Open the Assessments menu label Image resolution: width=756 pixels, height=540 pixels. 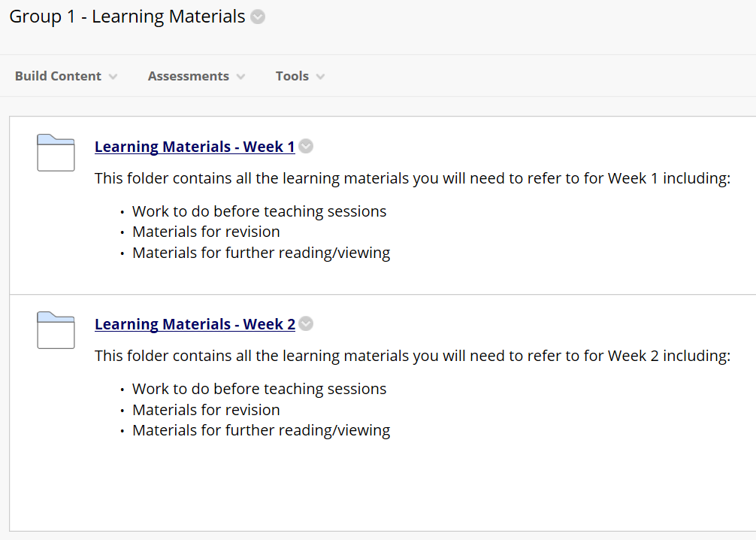click(x=189, y=76)
